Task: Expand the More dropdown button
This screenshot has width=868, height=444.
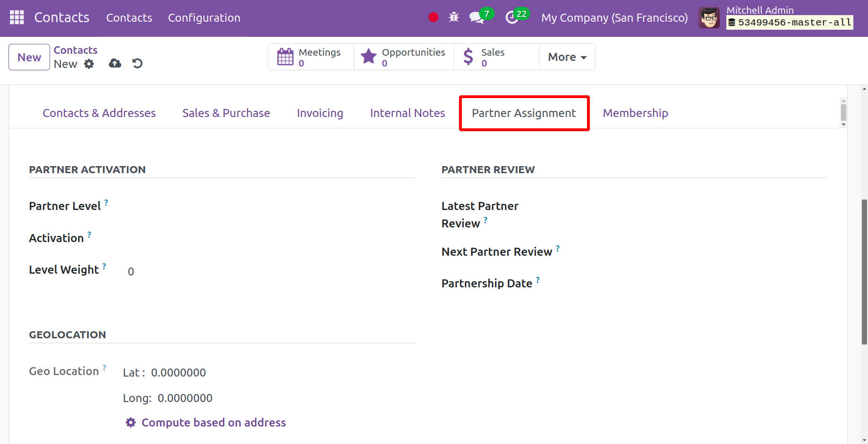Action: point(567,57)
